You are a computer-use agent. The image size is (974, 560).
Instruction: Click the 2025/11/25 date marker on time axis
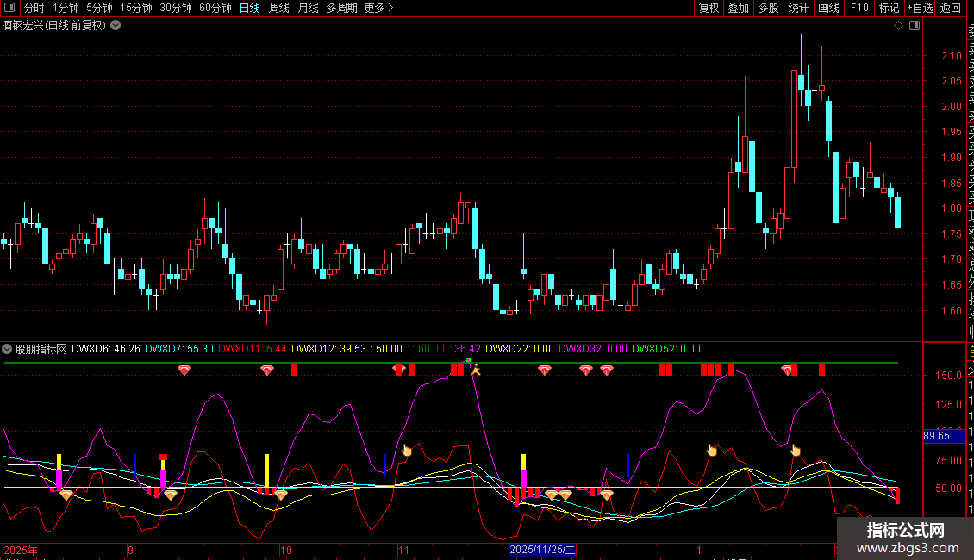pos(542,549)
